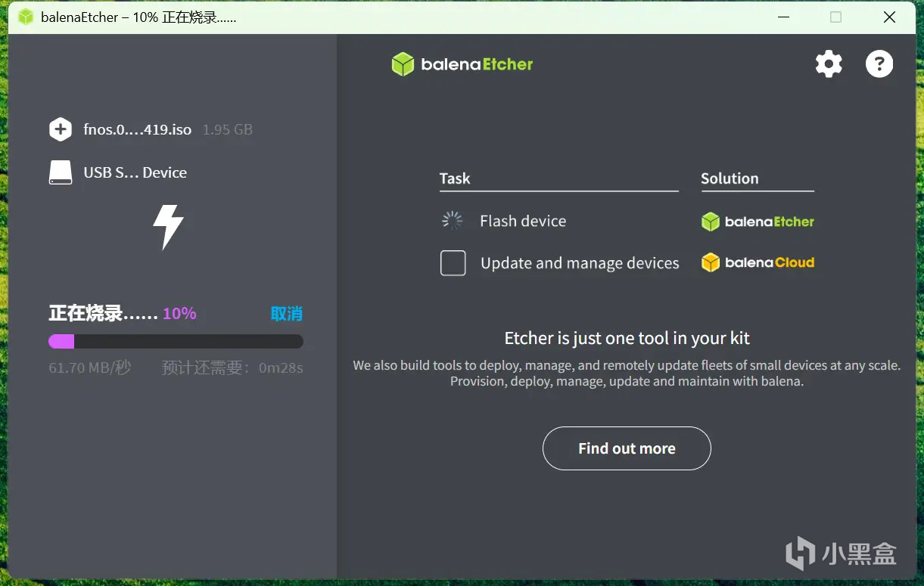Click the Find out more button
The width and height of the screenshot is (924, 586).
pyautogui.click(x=627, y=448)
